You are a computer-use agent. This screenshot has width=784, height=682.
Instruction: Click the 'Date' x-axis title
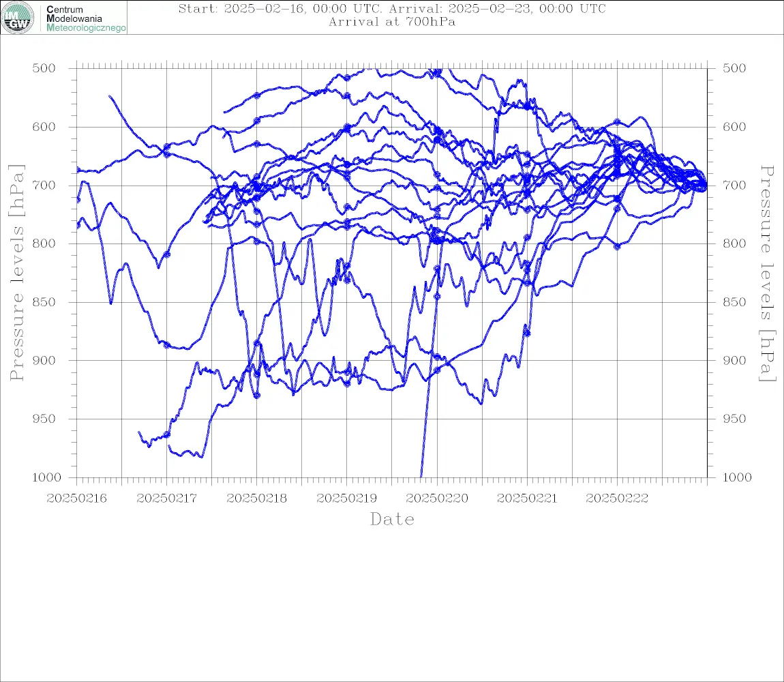(x=392, y=519)
